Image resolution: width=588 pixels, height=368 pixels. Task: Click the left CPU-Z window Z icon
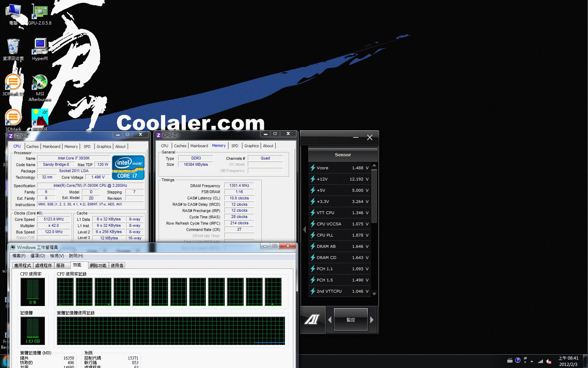tap(11, 136)
